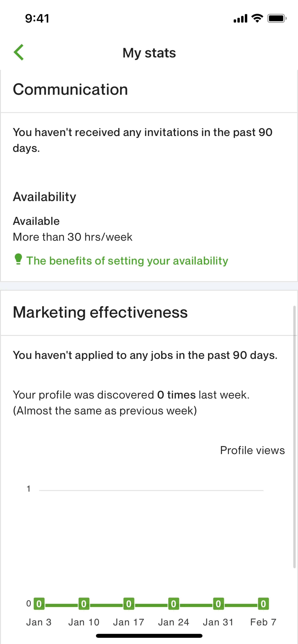
Task: Tap the 9:41 clock in the status bar
Action: pos(37,18)
